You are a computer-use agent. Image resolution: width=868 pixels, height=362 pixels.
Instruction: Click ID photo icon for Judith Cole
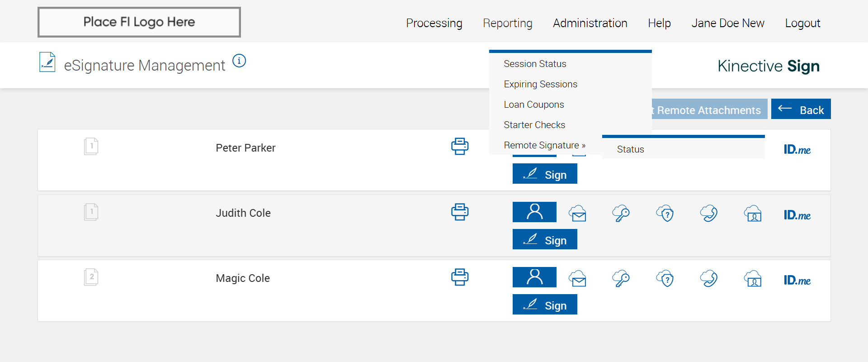click(x=753, y=213)
